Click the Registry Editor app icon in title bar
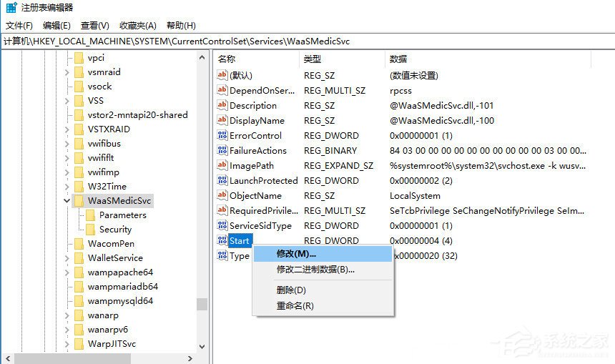615x364 pixels. [11, 7]
